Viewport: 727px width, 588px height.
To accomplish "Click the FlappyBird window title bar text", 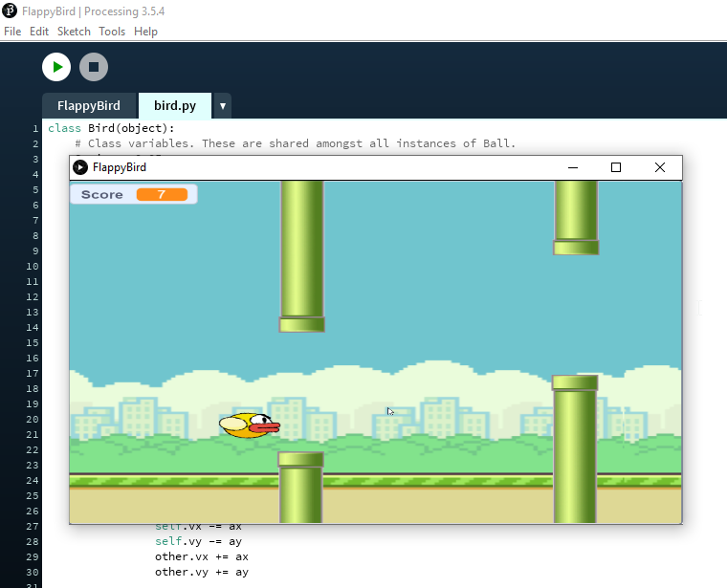I will point(120,167).
